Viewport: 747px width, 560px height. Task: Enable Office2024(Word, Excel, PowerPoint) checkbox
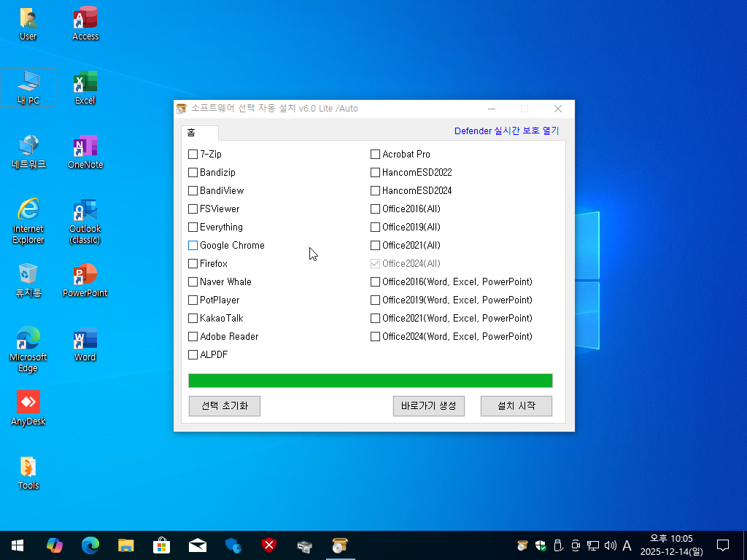375,337
